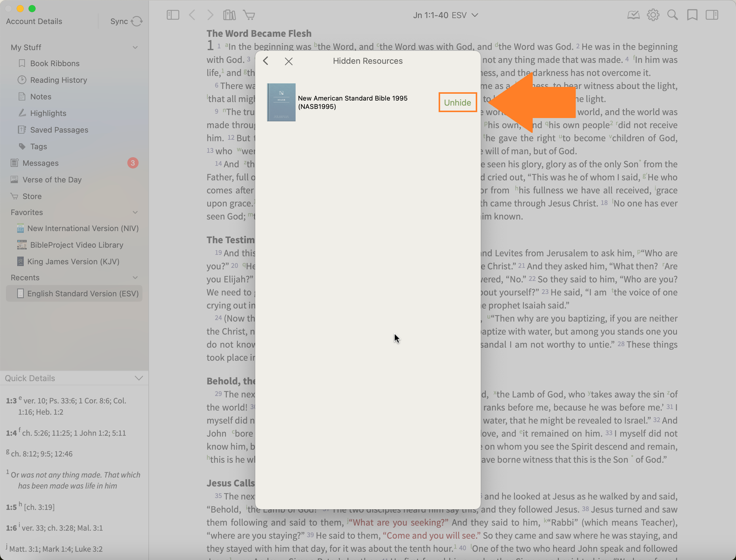This screenshot has height=560, width=736.
Task: Open the store cart icon in toolbar
Action: pyautogui.click(x=249, y=15)
